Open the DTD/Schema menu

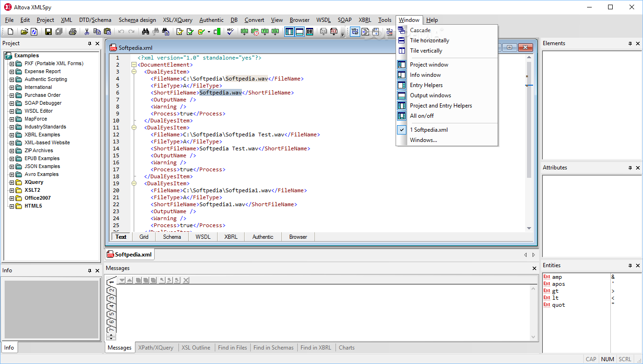95,20
